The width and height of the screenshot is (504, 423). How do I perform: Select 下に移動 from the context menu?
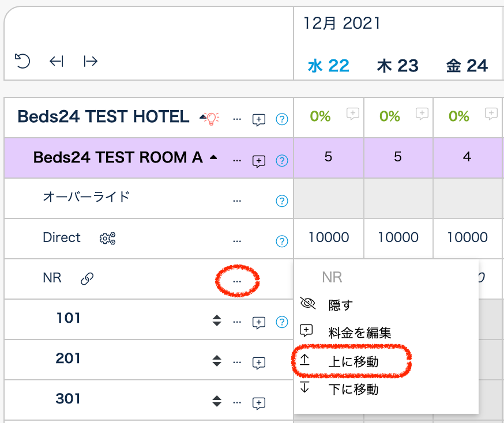[353, 389]
